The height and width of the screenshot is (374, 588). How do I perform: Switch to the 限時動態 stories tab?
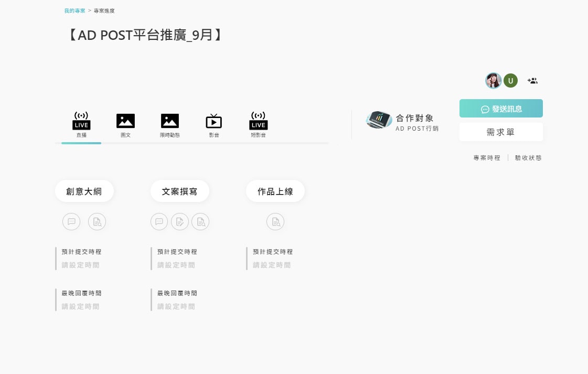pos(169,121)
